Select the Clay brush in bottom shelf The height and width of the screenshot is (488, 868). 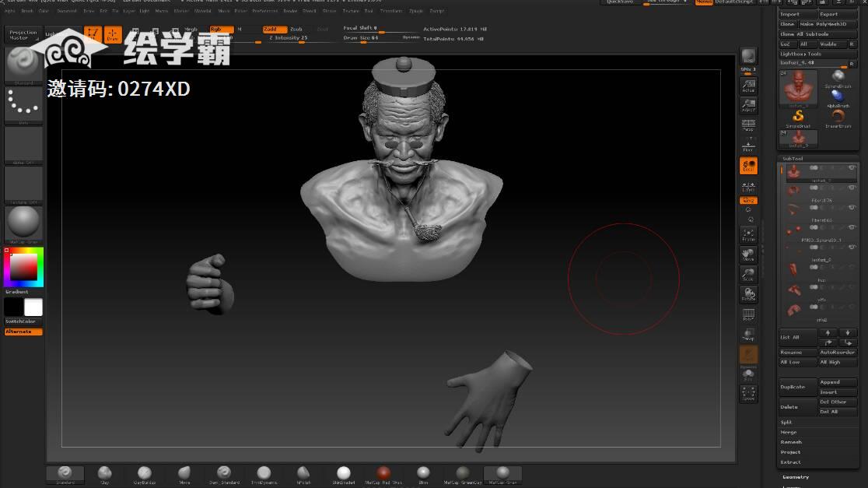pyautogui.click(x=105, y=474)
